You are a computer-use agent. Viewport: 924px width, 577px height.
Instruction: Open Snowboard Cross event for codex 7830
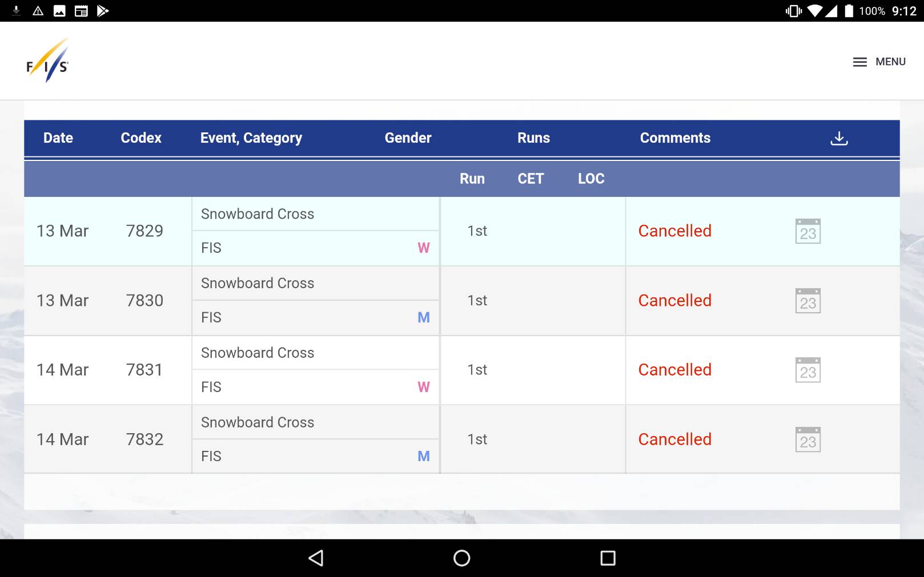[258, 284]
